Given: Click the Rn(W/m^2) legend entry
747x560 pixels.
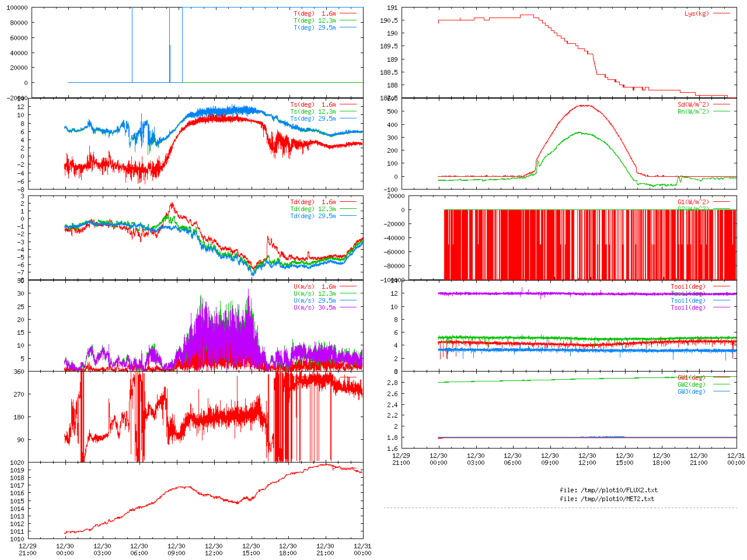Looking at the screenshot, I should [x=693, y=111].
